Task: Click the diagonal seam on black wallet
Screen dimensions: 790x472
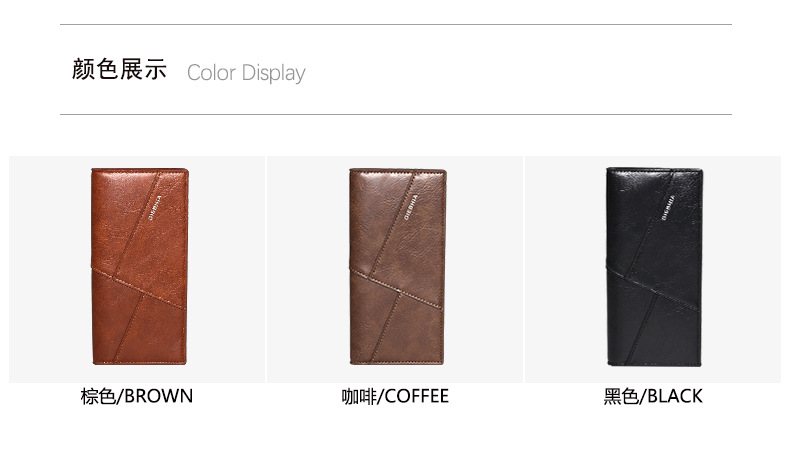Action: [x=653, y=289]
